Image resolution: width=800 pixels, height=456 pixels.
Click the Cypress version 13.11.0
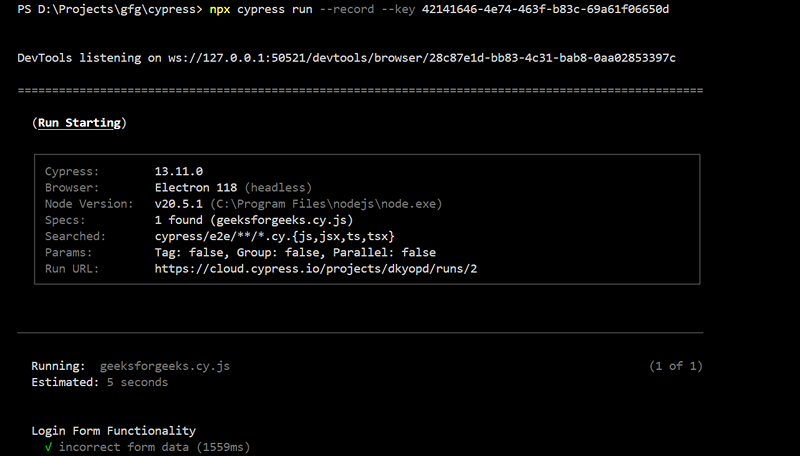(x=179, y=171)
